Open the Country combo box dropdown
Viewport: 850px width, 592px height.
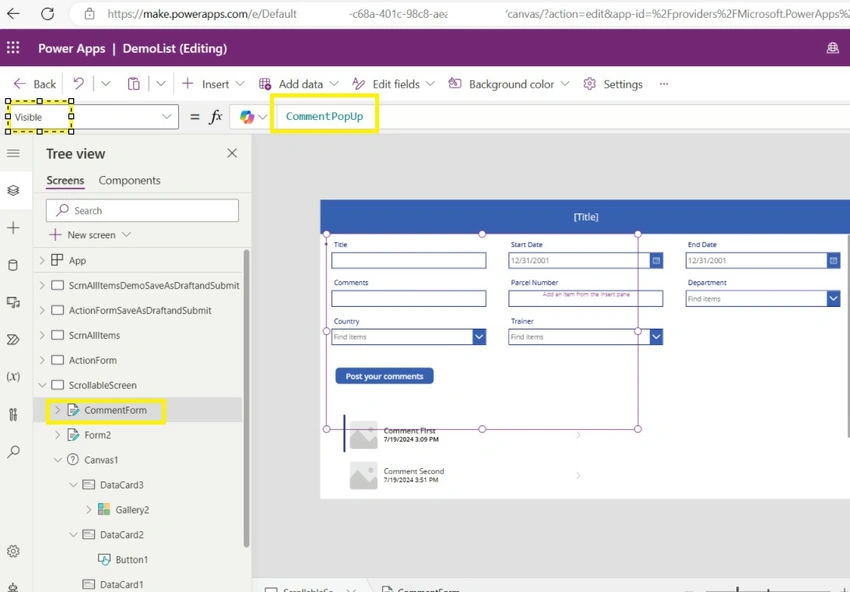pos(479,337)
